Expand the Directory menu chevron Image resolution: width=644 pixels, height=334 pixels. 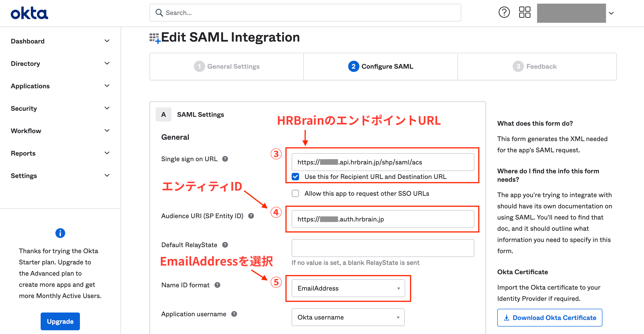point(107,64)
